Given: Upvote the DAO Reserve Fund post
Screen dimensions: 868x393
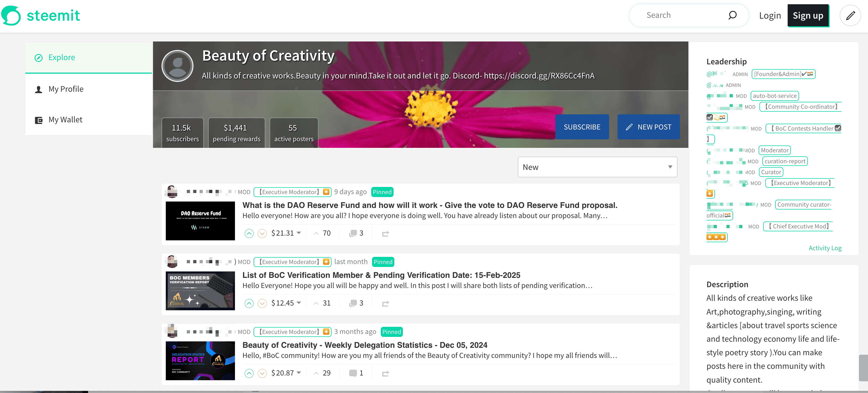Looking at the screenshot, I should [x=249, y=233].
